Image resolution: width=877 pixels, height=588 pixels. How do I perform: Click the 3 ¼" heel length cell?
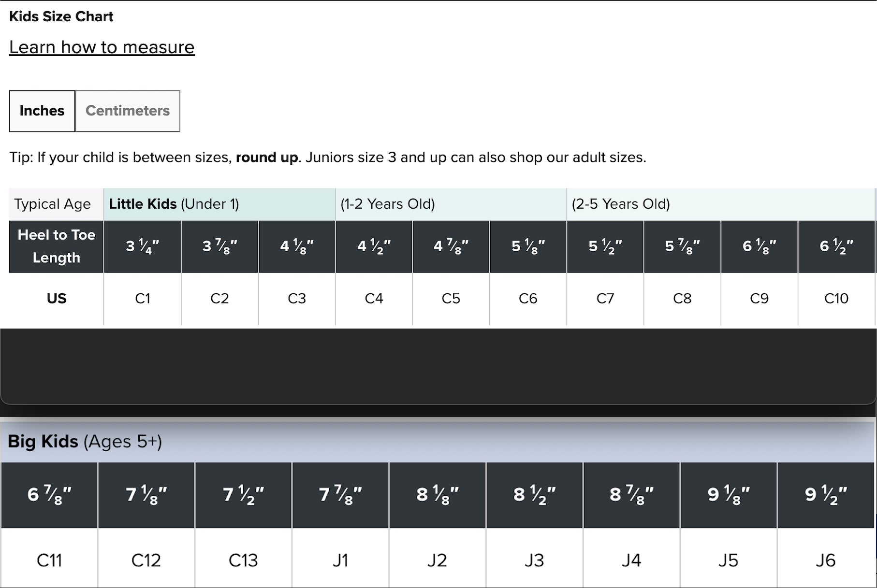point(143,246)
